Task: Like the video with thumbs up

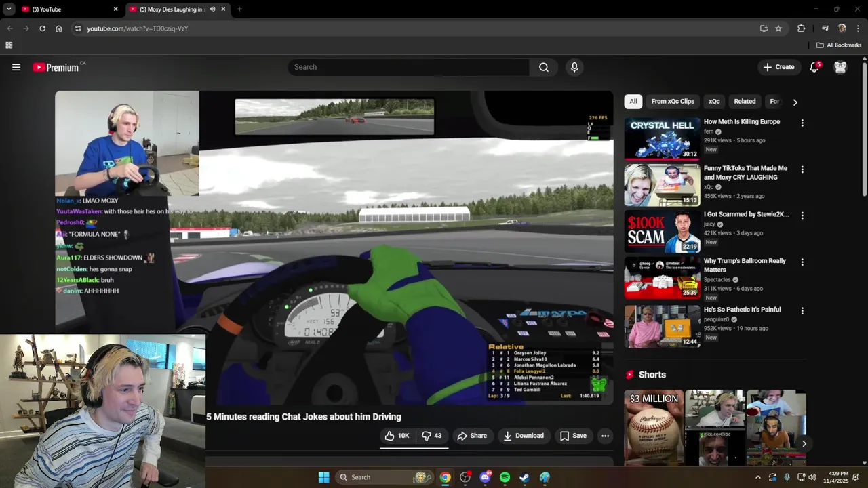Action: pos(397,436)
